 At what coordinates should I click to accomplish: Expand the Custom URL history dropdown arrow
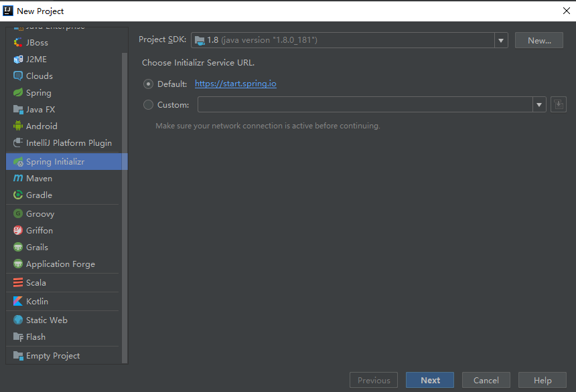click(x=539, y=105)
